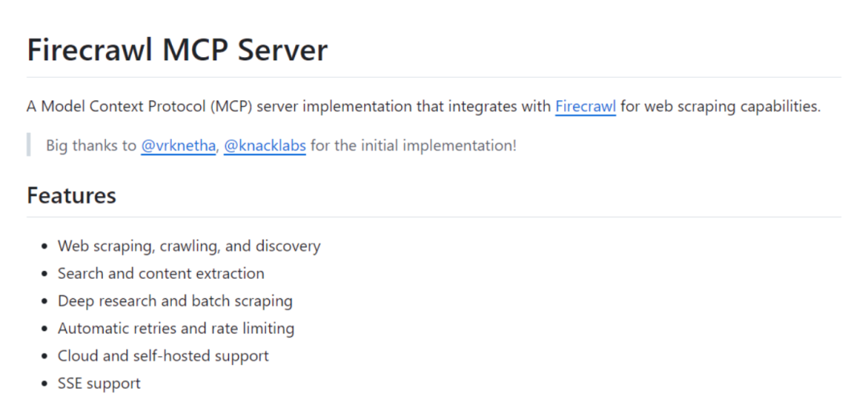Click the Firecrawl MCP Server heading
The width and height of the screenshot is (868, 397).
(x=177, y=50)
